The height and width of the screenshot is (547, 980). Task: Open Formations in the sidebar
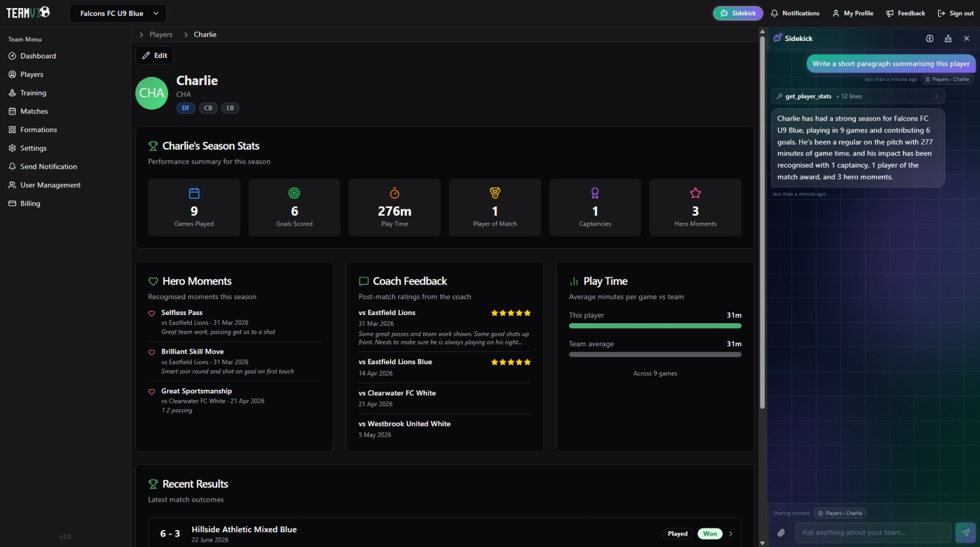click(x=38, y=130)
